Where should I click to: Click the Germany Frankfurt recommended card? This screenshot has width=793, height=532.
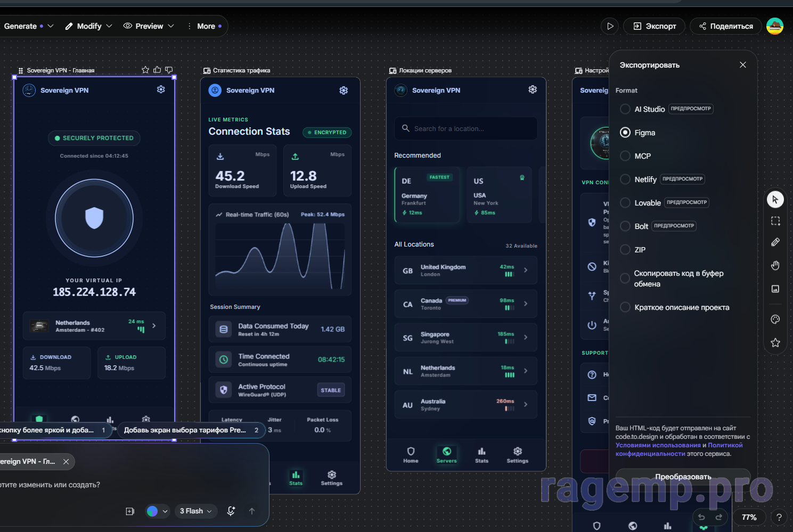pos(427,195)
